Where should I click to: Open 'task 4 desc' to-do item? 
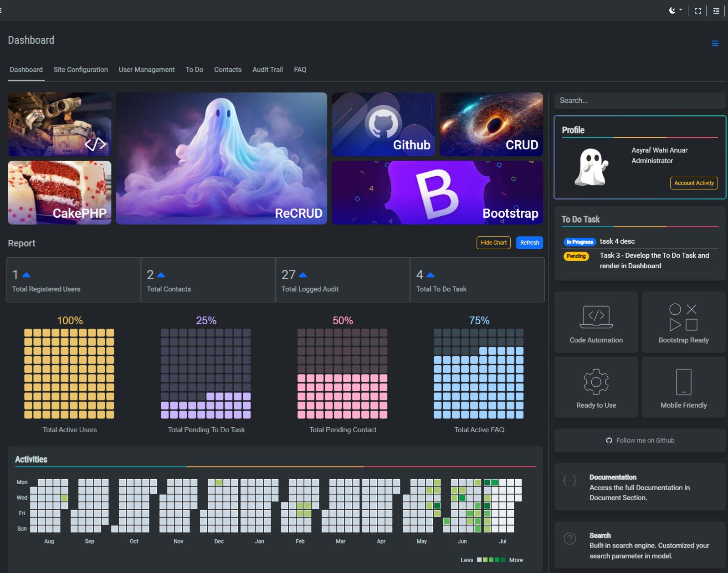click(x=617, y=241)
